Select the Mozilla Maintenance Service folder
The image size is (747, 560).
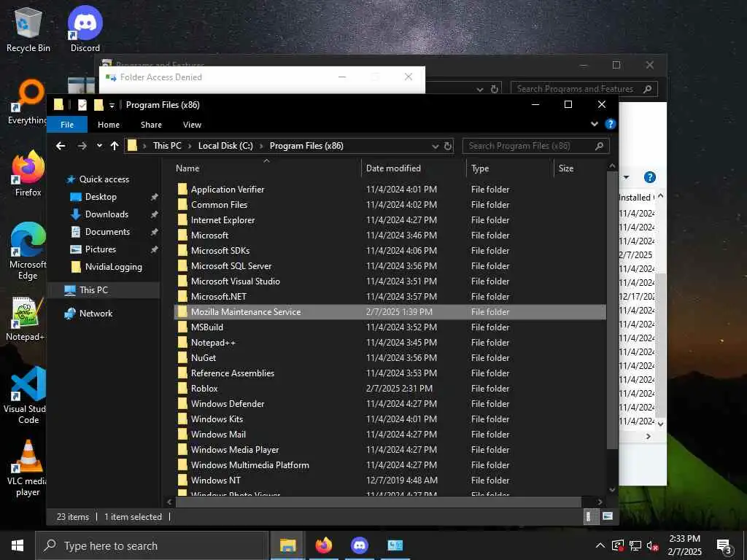(x=390, y=312)
